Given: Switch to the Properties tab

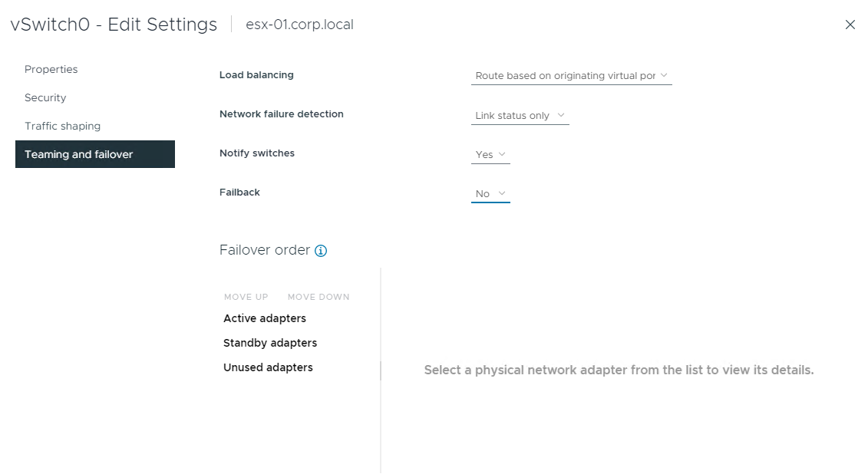Looking at the screenshot, I should point(51,69).
